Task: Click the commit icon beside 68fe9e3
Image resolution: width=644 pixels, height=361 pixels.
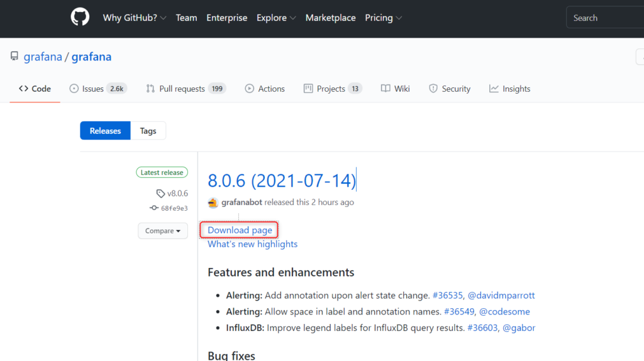Action: tap(154, 208)
